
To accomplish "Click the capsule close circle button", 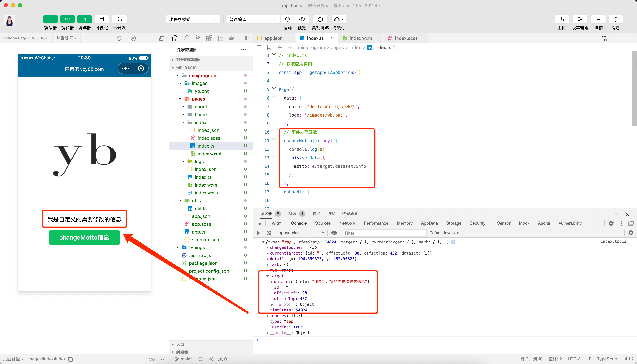I will [141, 68].
